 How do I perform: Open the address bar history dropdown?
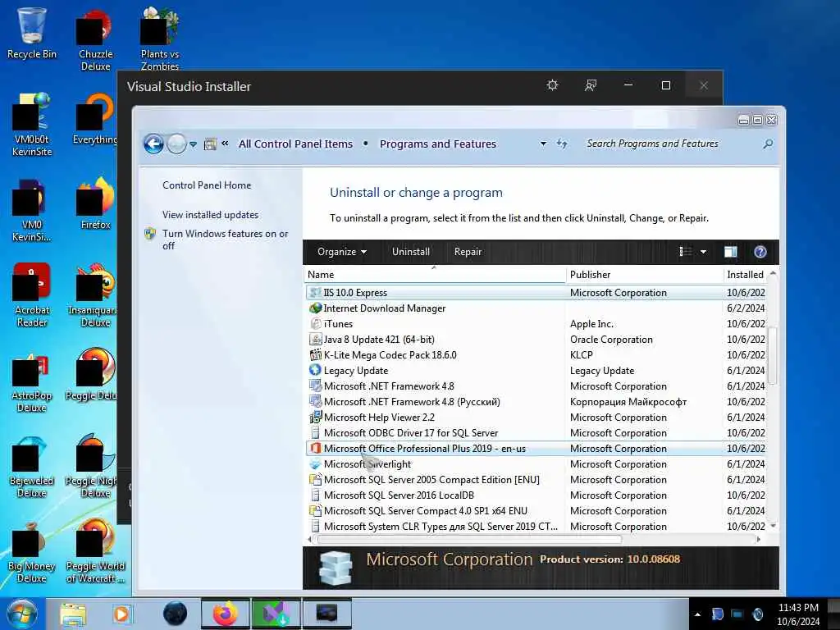(x=543, y=144)
